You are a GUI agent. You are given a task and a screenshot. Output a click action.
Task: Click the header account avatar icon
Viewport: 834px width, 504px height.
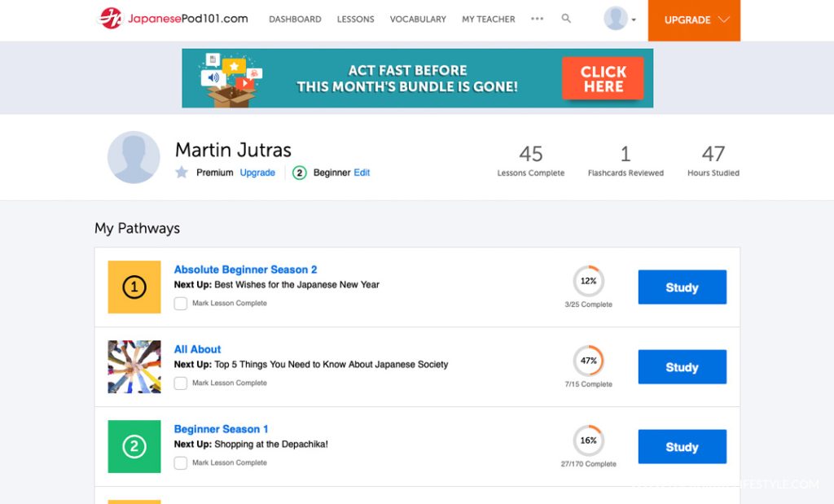pyautogui.click(x=616, y=19)
